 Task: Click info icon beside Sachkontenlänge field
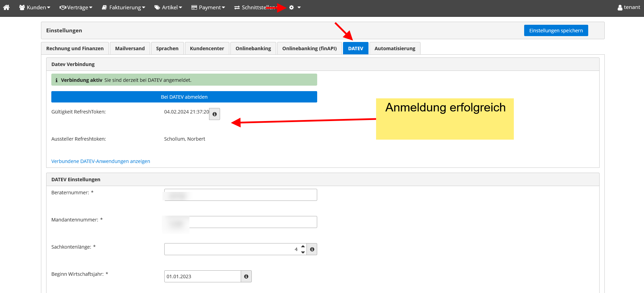(312, 249)
